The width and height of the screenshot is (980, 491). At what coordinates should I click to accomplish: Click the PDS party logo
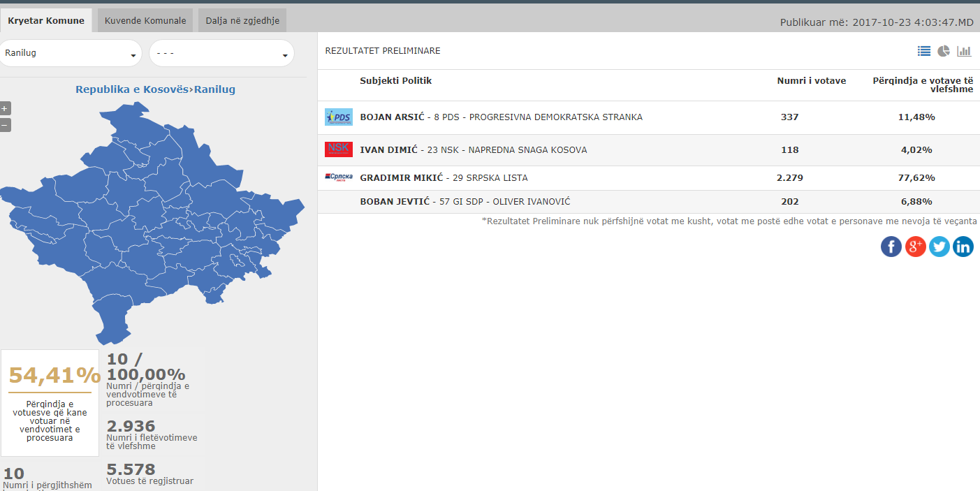point(339,117)
